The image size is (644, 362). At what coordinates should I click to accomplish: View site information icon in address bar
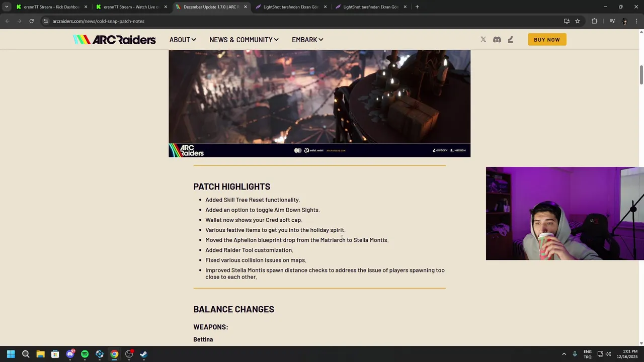(46, 21)
